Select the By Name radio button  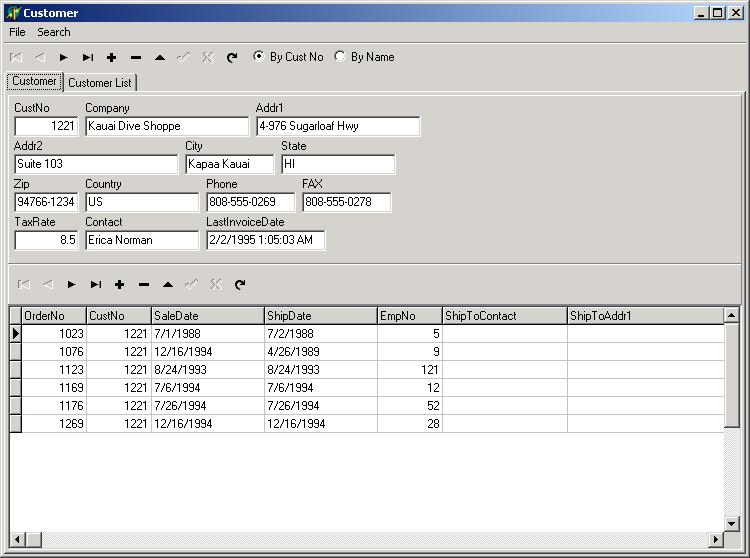(340, 57)
